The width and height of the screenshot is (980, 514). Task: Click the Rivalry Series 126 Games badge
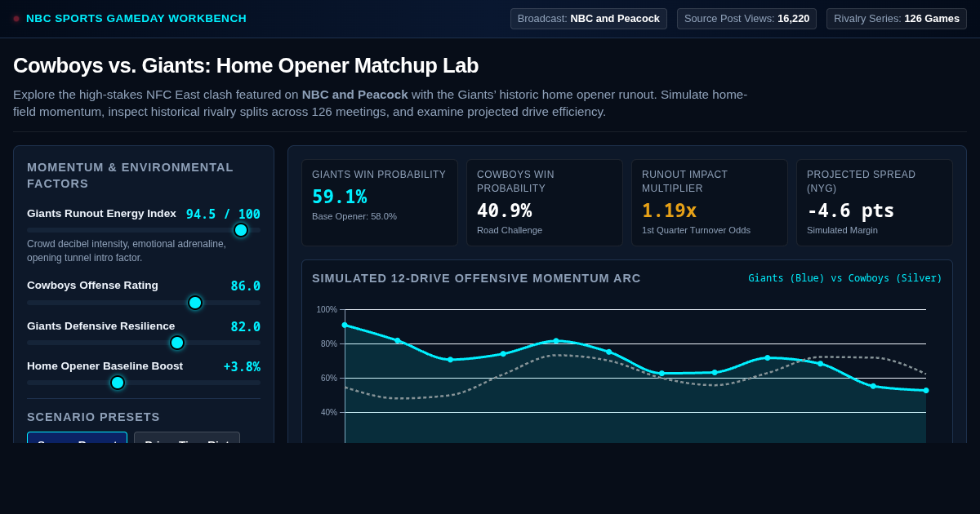[x=897, y=19]
